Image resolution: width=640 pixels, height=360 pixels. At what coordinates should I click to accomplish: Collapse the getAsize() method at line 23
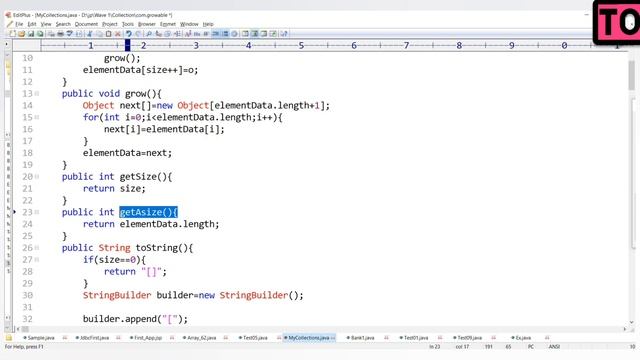[37, 212]
